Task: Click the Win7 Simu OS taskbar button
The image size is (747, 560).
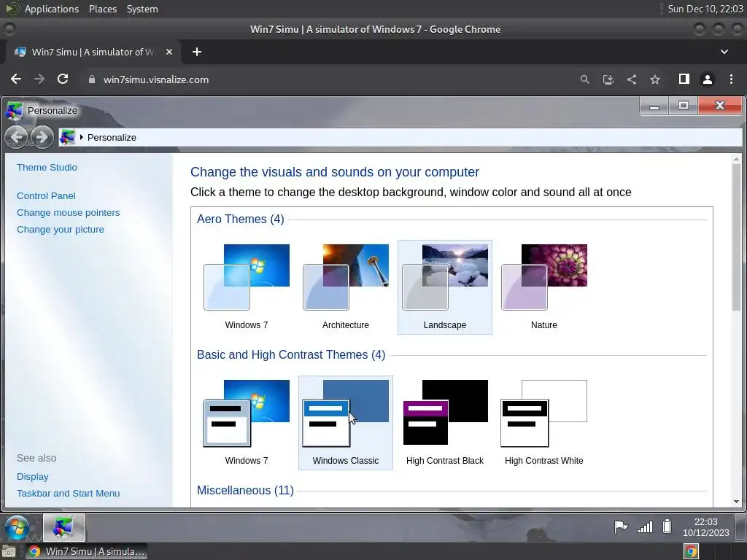Action: [86, 551]
